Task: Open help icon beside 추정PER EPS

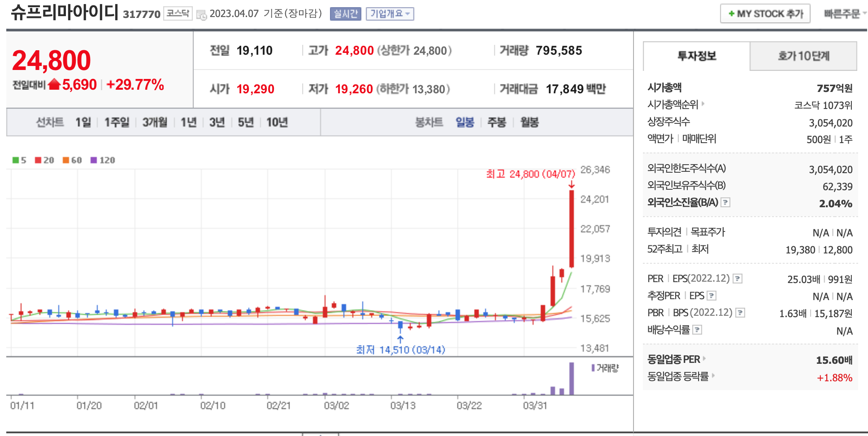Action: click(x=712, y=296)
